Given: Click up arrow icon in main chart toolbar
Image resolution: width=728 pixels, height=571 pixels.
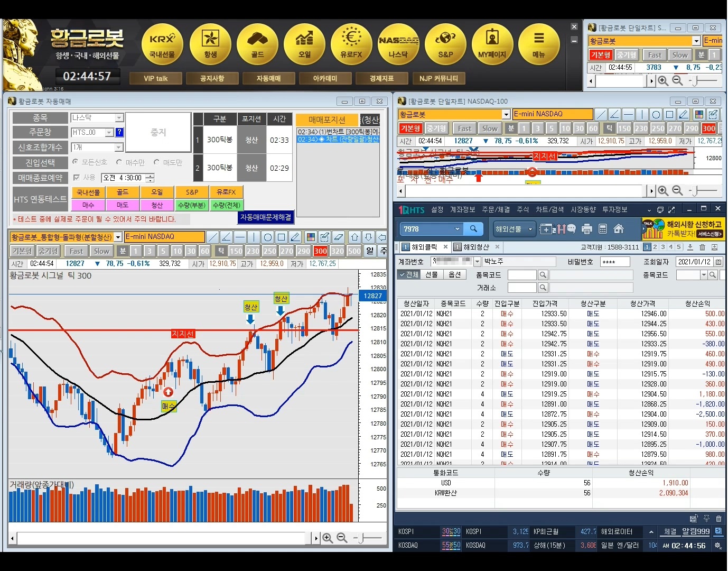Looking at the screenshot, I should 355,237.
